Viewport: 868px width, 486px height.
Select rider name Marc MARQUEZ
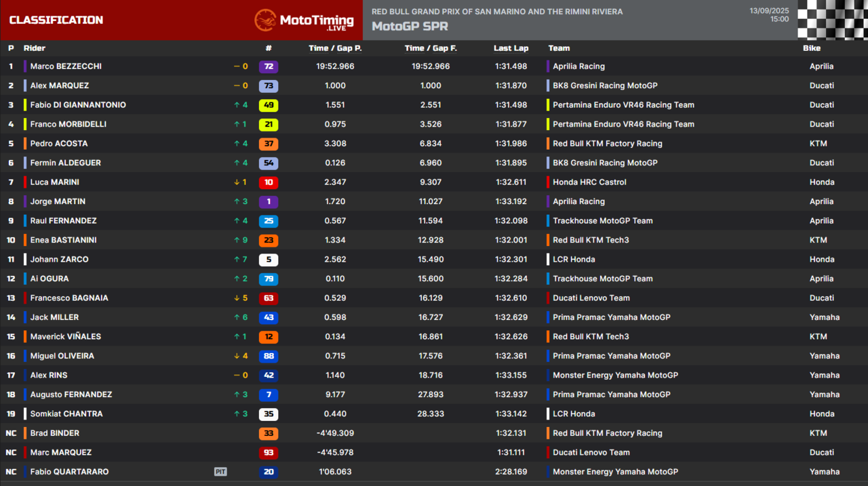60,453
